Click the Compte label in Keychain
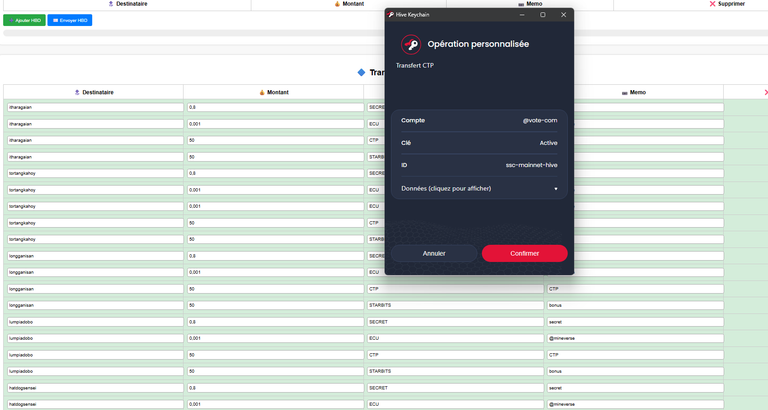The height and width of the screenshot is (410, 768). click(x=413, y=121)
